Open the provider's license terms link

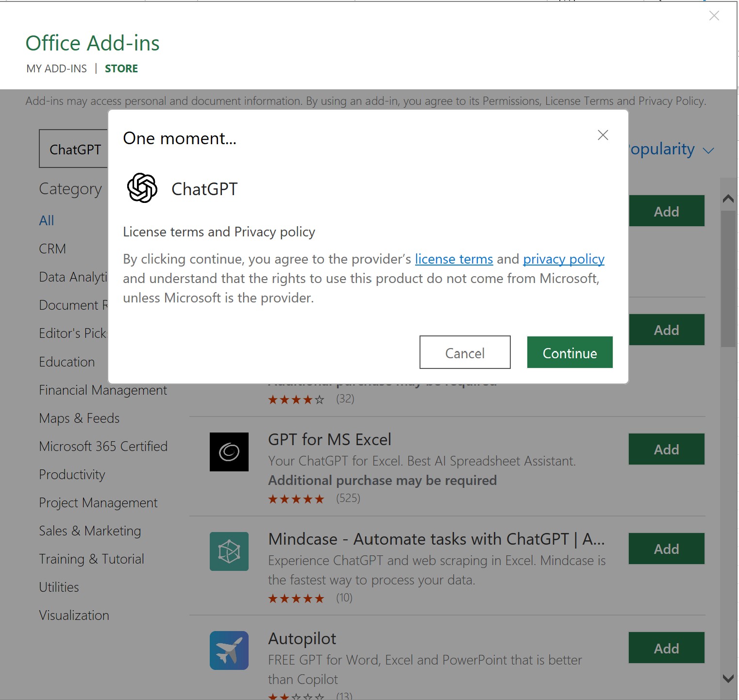[453, 259]
